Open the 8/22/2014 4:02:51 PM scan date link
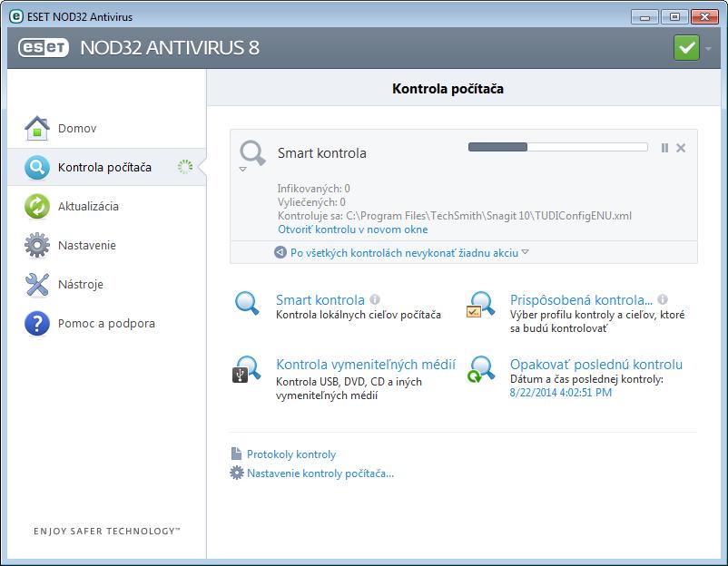Image resolution: width=728 pixels, height=566 pixels. point(560,393)
